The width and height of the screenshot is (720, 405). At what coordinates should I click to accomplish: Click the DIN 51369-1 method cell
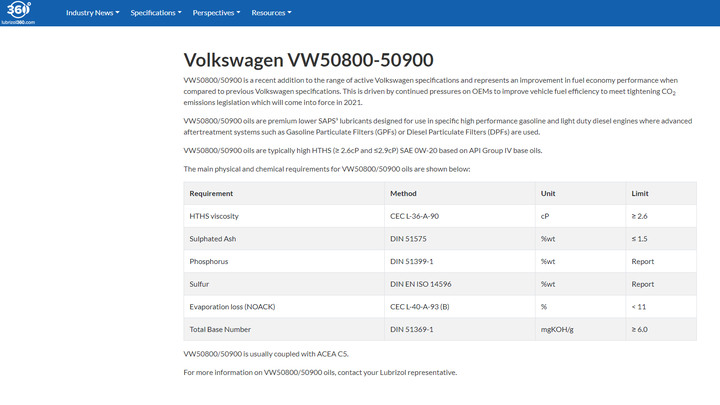tap(460, 329)
